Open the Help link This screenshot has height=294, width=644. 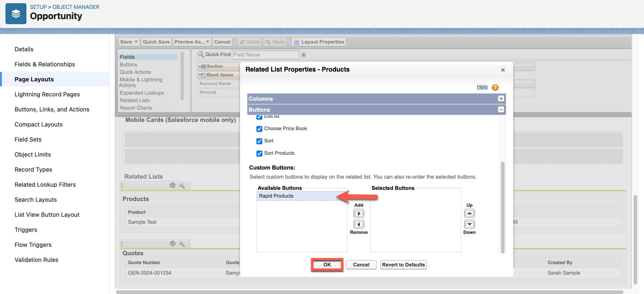click(x=482, y=87)
